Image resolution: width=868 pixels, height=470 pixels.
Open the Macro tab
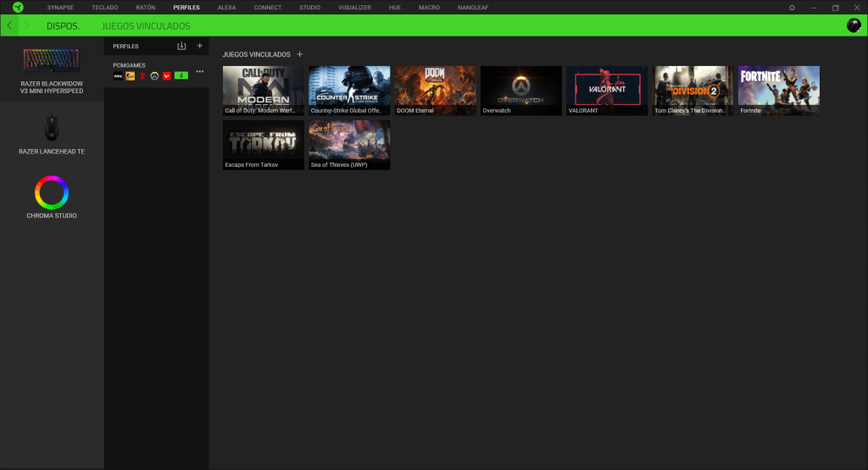tap(430, 8)
